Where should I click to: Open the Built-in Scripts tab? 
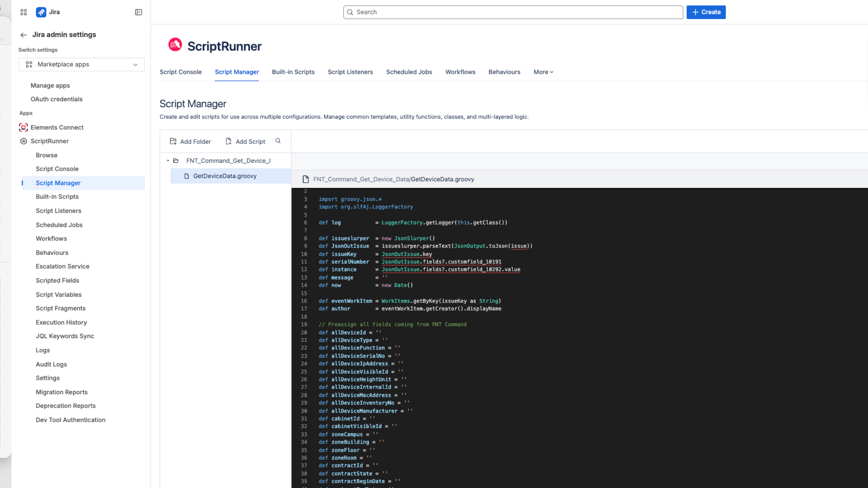coord(293,72)
